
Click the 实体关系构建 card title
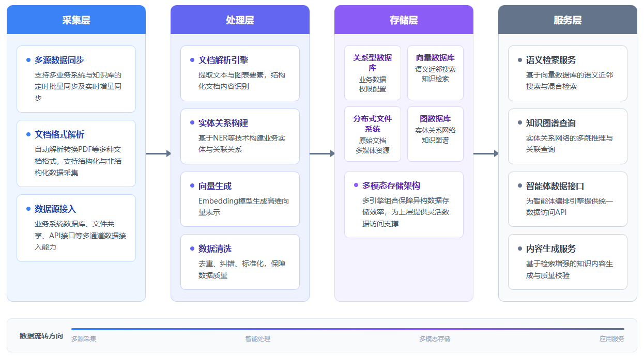[x=223, y=123]
